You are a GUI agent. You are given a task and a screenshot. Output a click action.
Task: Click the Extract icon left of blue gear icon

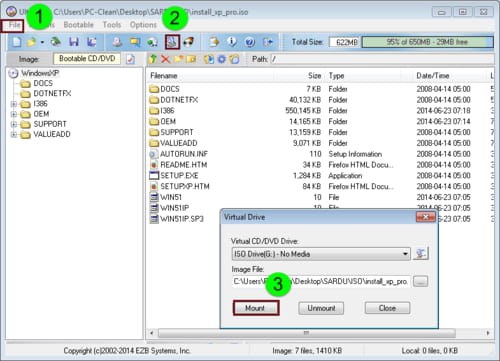tap(209, 59)
